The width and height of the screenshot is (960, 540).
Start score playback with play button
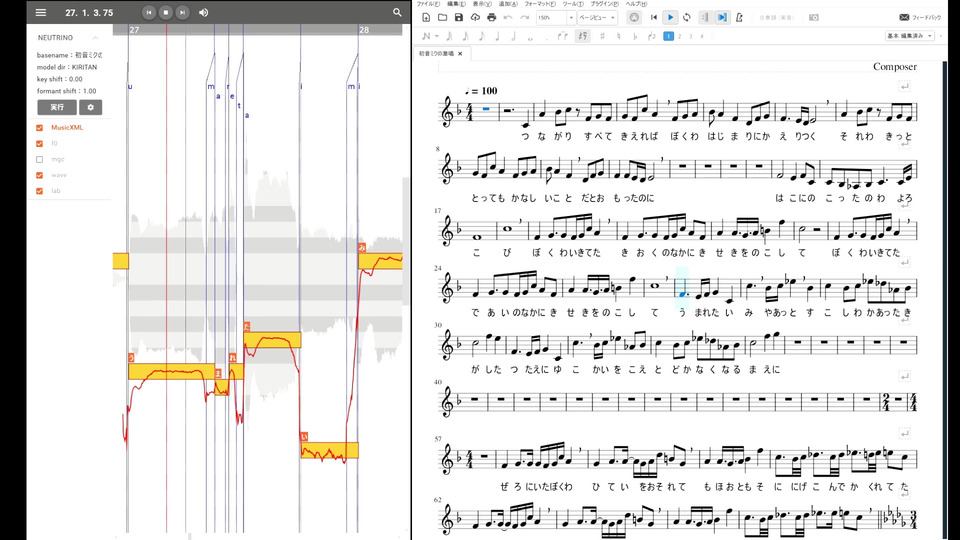tap(670, 18)
